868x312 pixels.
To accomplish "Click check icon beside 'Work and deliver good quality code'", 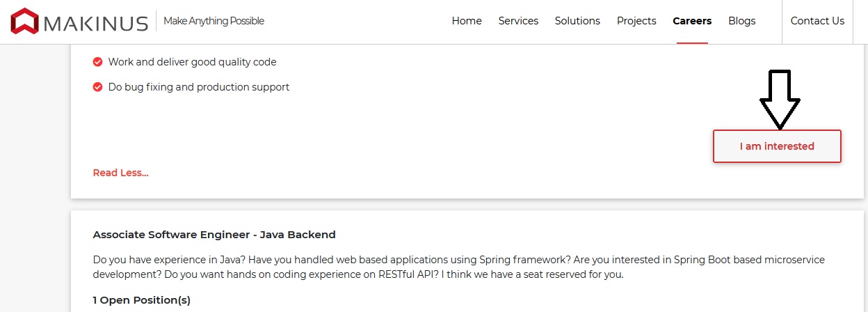I will [98, 62].
